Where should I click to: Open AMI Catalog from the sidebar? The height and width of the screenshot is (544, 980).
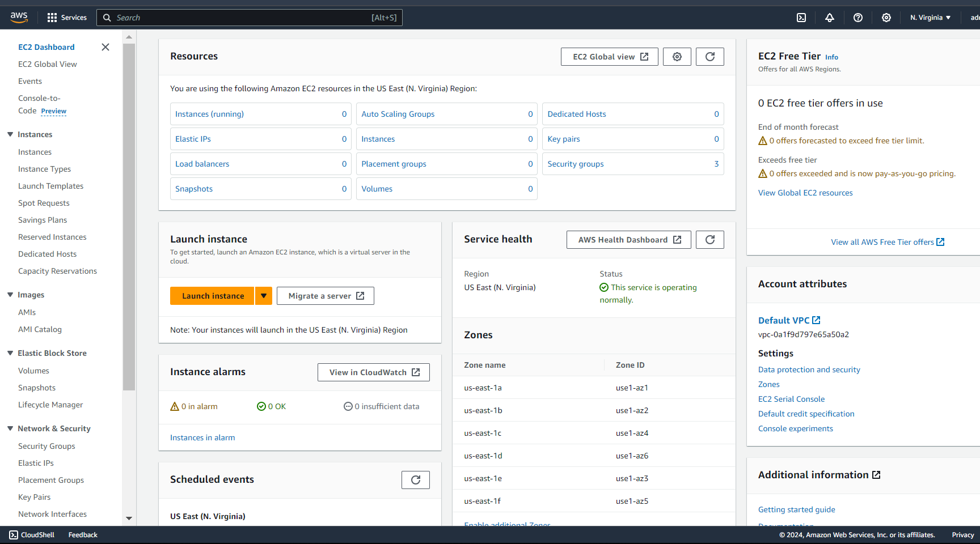point(40,329)
